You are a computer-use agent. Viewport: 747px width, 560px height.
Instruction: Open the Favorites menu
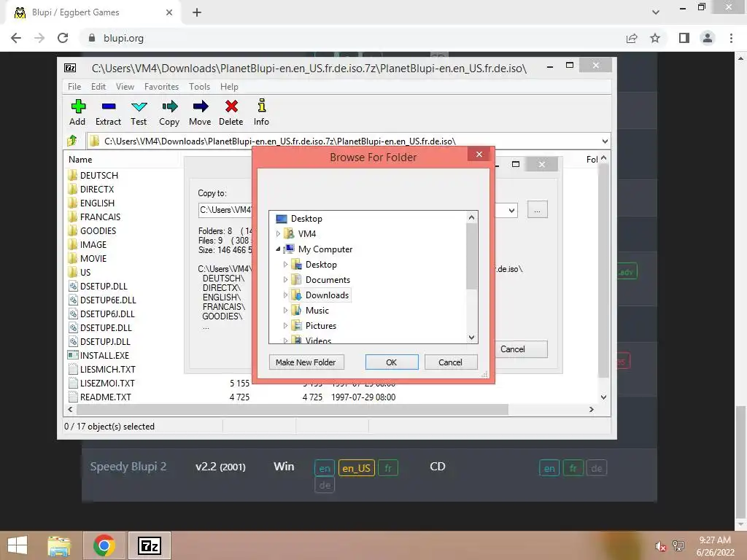click(x=161, y=87)
